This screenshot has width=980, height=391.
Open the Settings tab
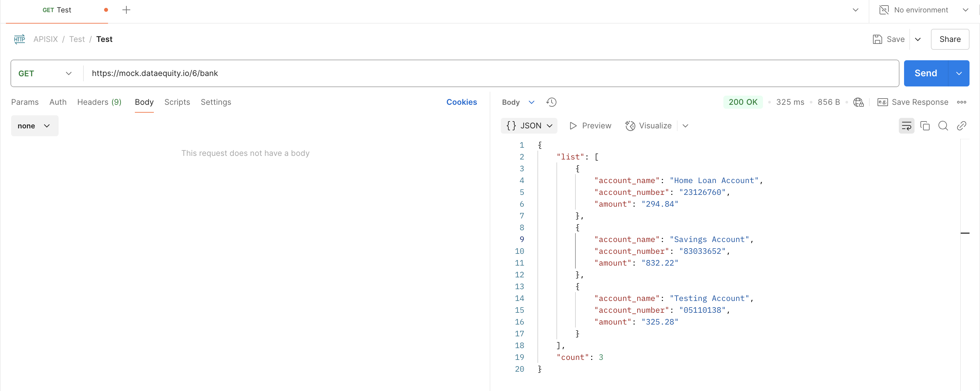(x=216, y=102)
